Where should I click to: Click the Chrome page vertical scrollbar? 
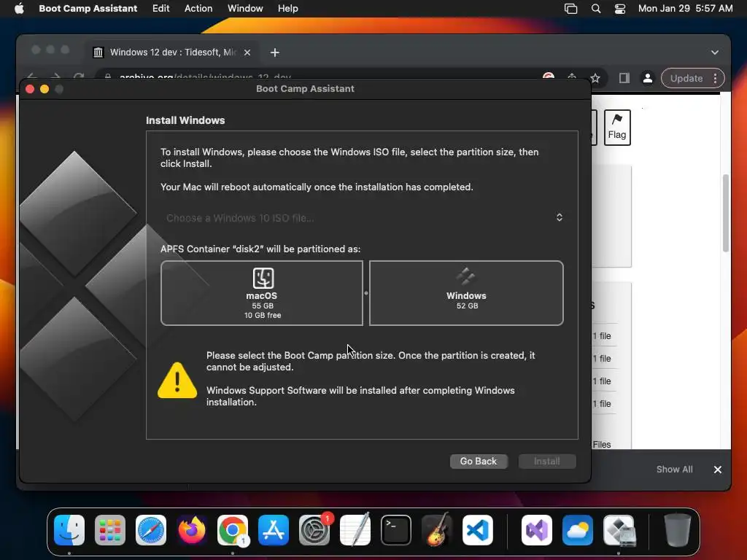(x=726, y=213)
